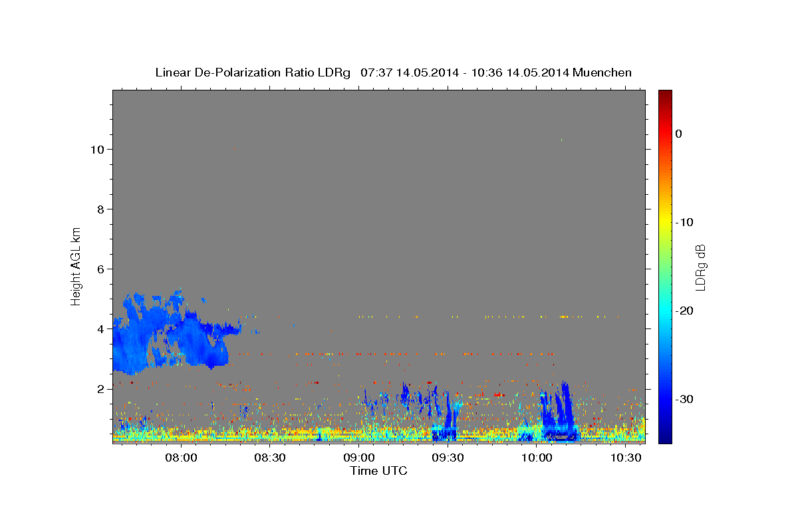
Task: Select the 'Time UTC' x-axis label
Action: point(378,471)
